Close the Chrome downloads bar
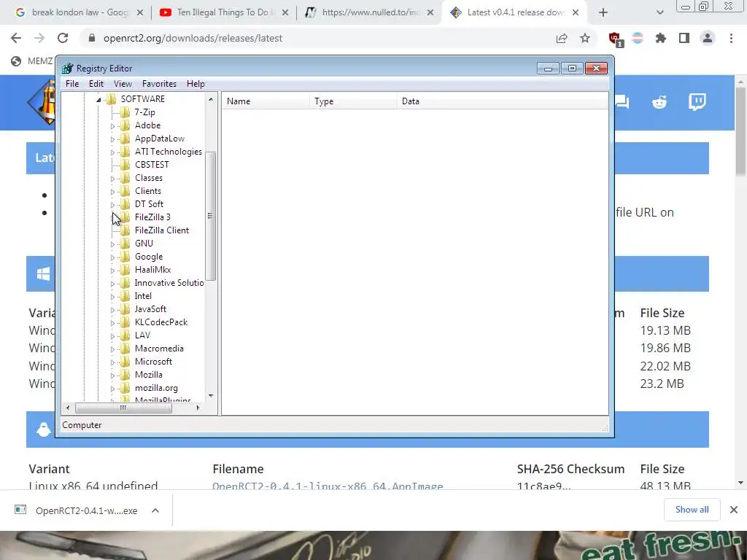Screen dimensions: 747x560 coord(734,510)
